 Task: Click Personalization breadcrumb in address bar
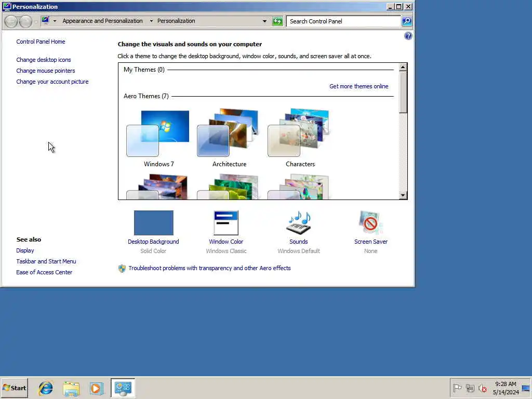[x=176, y=21]
